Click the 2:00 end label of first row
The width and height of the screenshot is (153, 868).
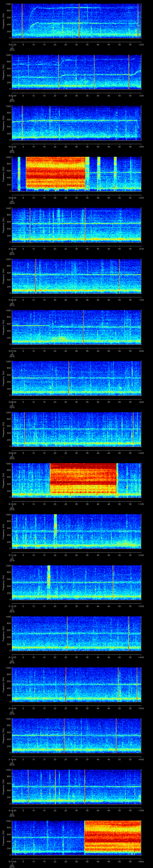[141, 44]
